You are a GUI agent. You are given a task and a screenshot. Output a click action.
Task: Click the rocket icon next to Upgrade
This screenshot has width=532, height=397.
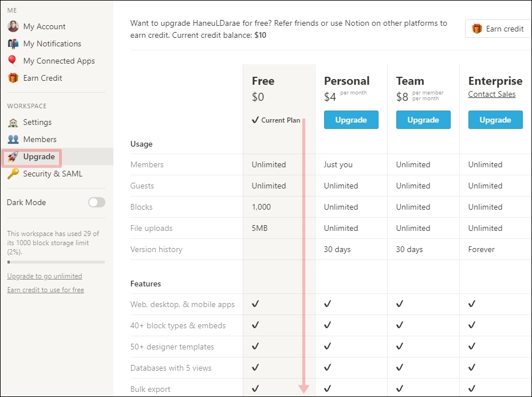point(13,156)
